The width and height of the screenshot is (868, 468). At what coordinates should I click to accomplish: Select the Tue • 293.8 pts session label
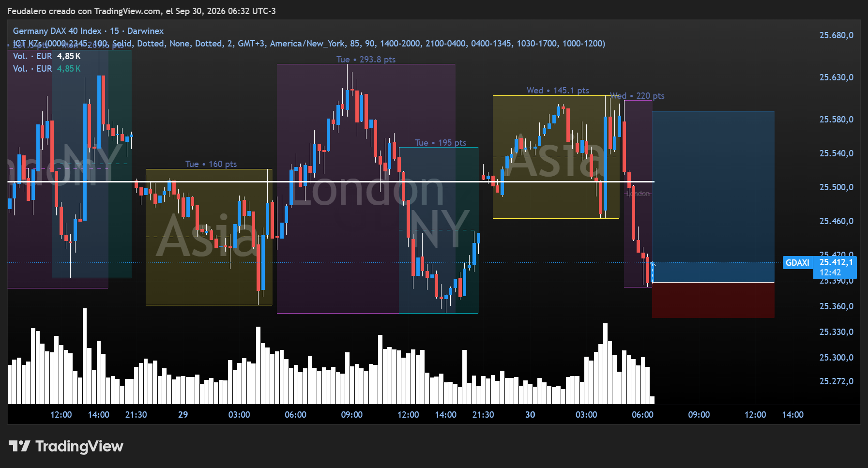(366, 60)
